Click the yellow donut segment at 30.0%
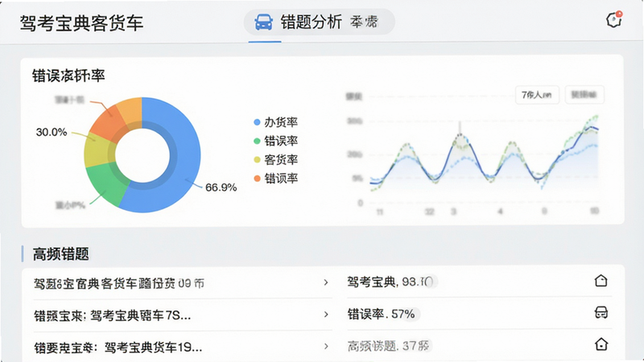This screenshot has width=644, height=362. coord(97,150)
